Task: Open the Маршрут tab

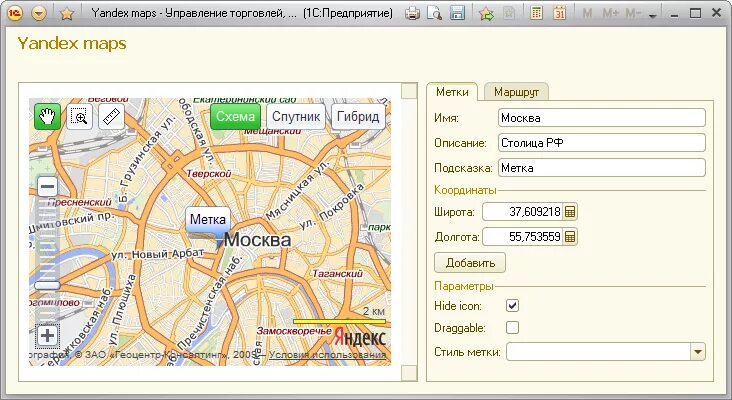Action: [516, 92]
